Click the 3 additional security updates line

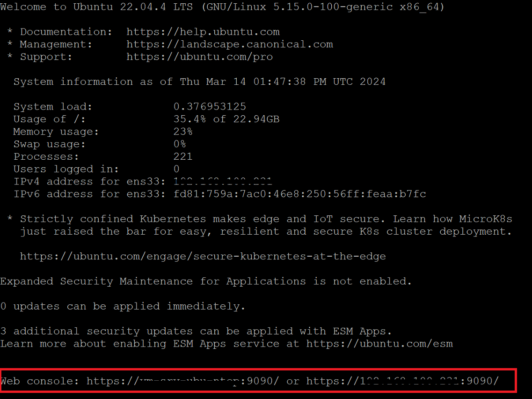tap(196, 332)
